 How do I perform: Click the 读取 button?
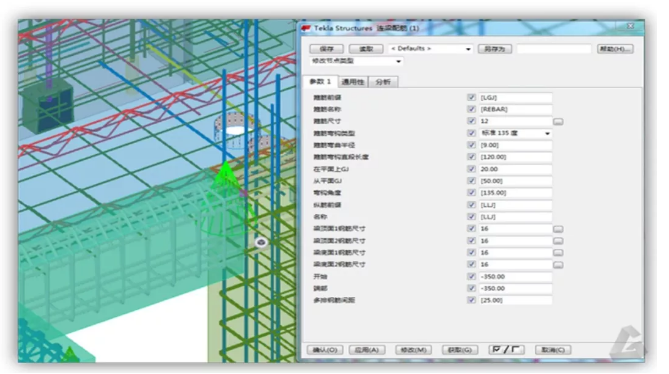pos(366,49)
